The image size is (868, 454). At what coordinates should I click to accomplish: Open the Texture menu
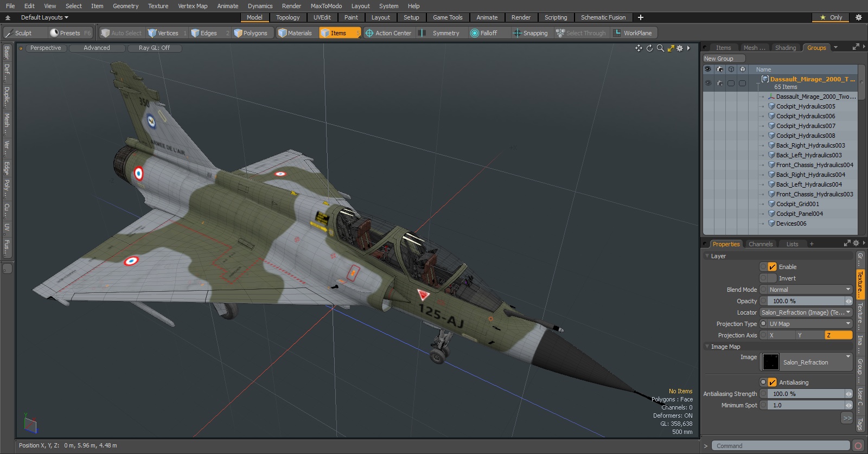coord(158,6)
